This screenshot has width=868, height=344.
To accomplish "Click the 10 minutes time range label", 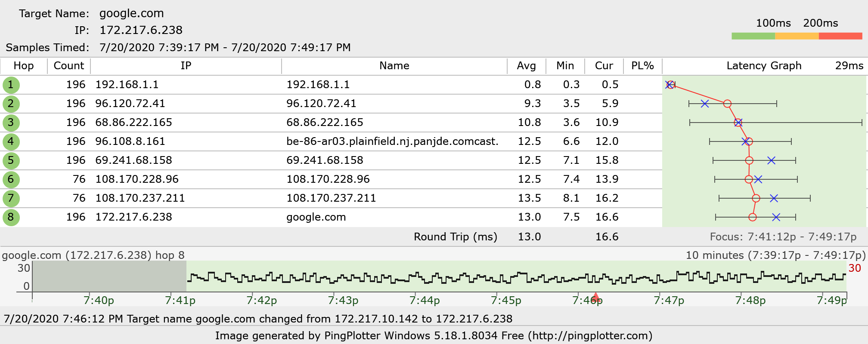I will pos(775,255).
